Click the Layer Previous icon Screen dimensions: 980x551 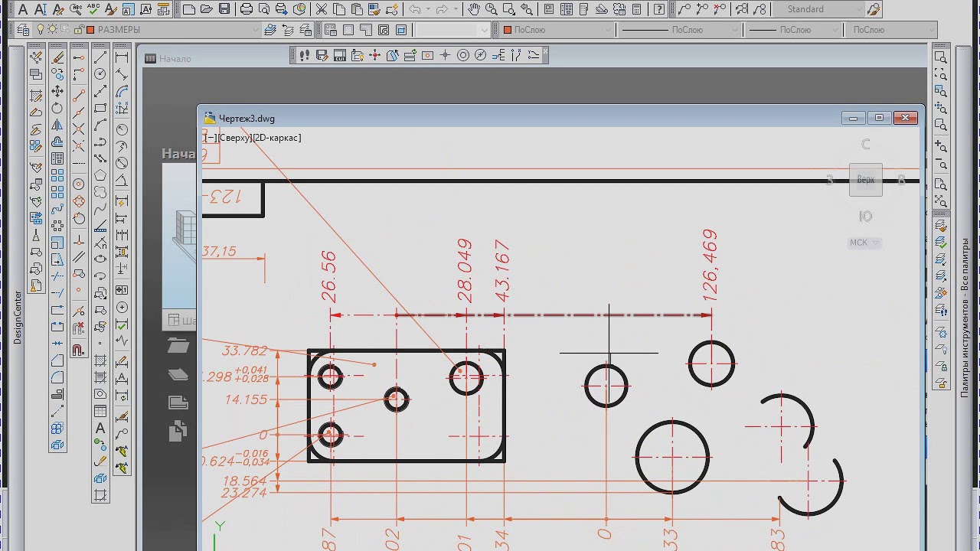click(289, 30)
